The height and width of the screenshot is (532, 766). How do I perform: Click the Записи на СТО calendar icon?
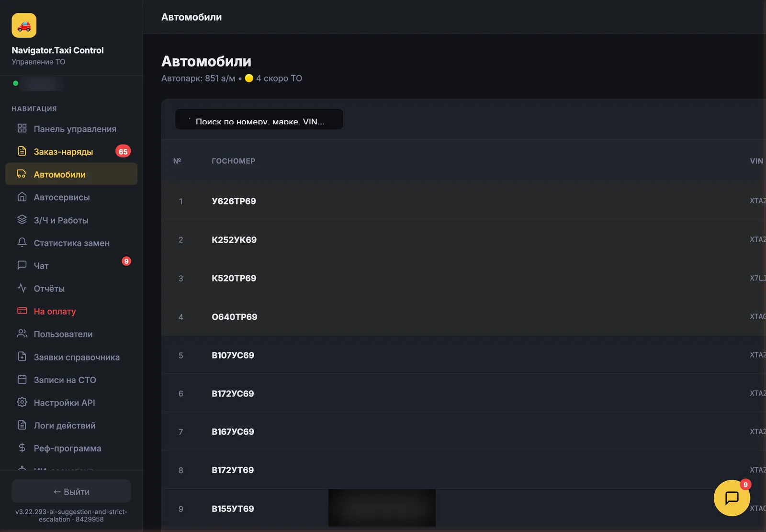click(22, 379)
